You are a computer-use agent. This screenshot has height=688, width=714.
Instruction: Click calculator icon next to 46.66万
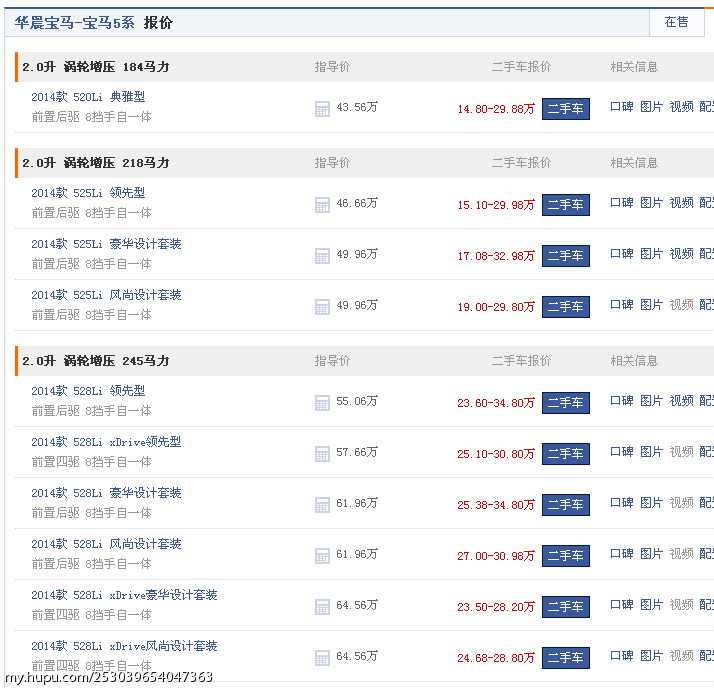[322, 205]
